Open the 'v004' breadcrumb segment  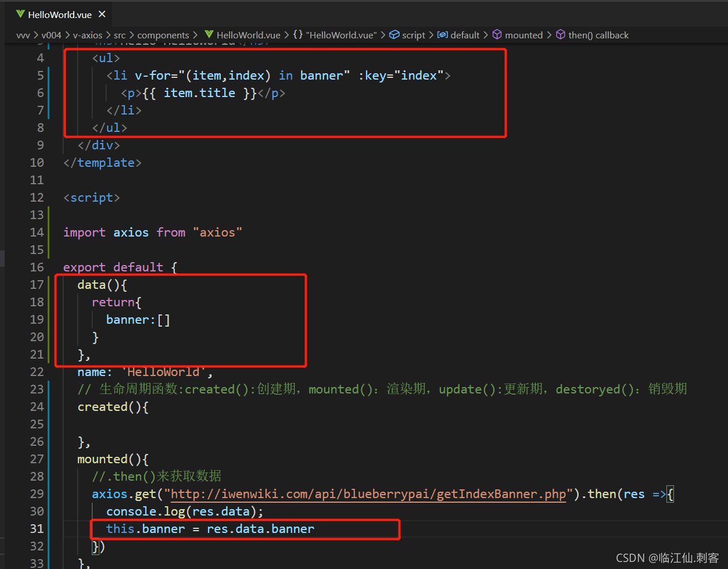(x=51, y=35)
